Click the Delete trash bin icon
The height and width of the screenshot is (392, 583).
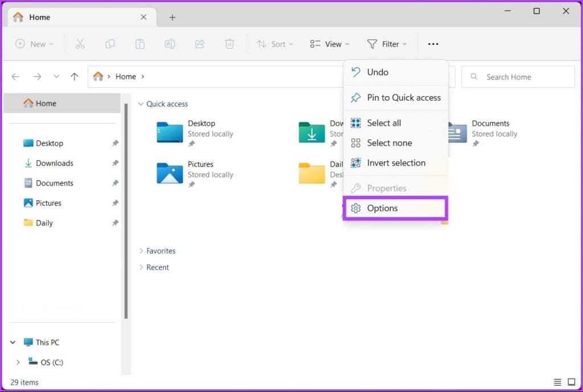[x=229, y=44]
